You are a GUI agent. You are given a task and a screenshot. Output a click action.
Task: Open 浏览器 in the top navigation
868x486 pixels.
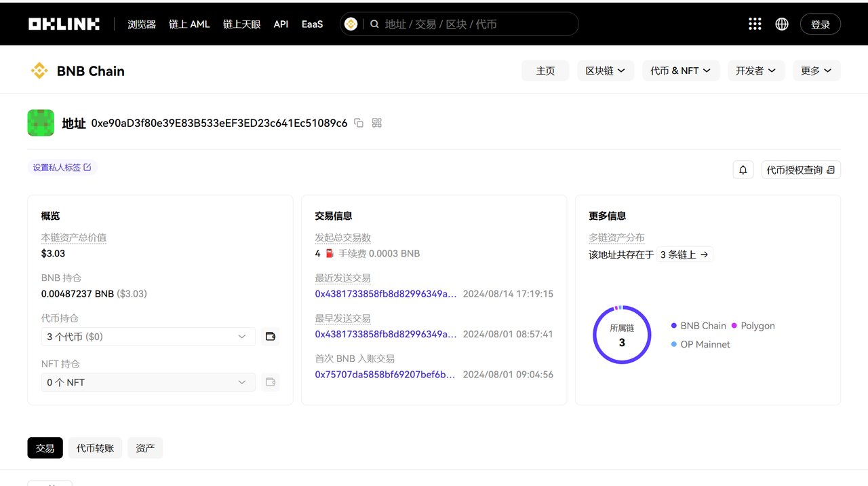coord(142,24)
